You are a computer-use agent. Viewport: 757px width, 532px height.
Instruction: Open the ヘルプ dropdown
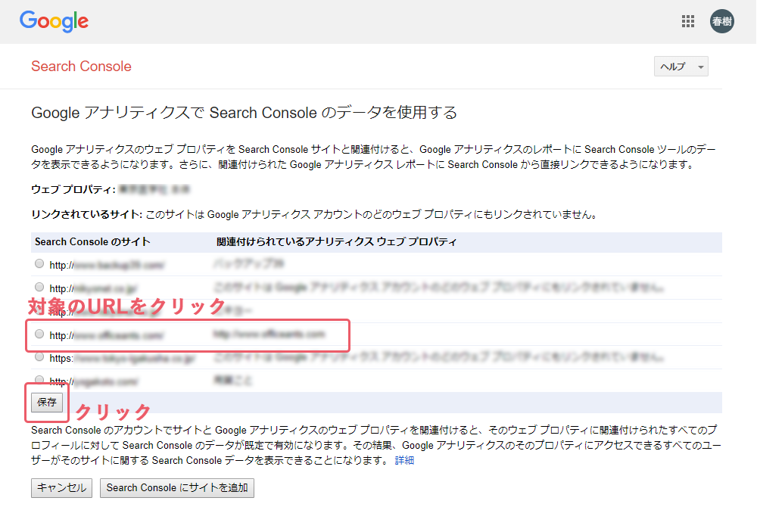coord(681,67)
